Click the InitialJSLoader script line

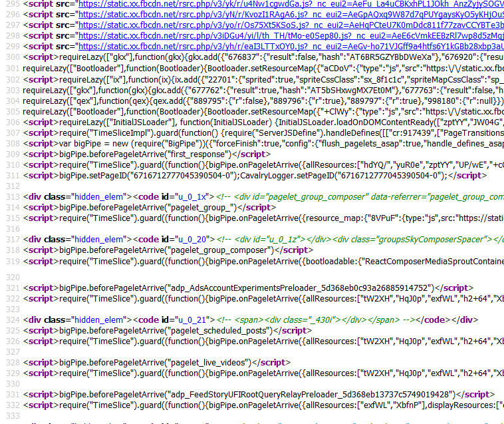click(263, 122)
